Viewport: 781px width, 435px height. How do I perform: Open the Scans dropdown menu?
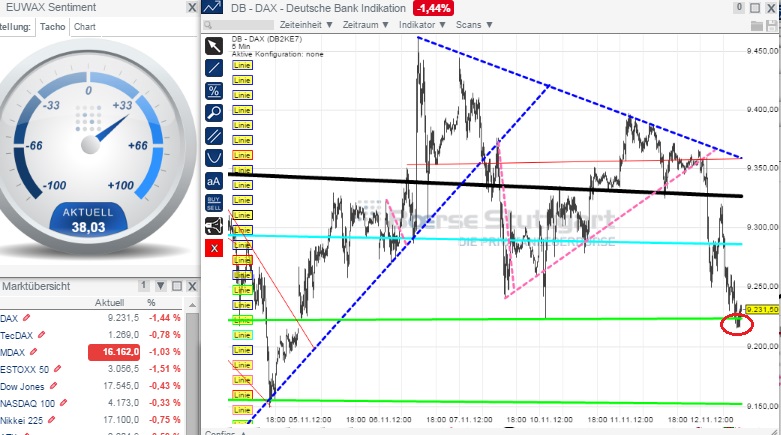[474, 25]
